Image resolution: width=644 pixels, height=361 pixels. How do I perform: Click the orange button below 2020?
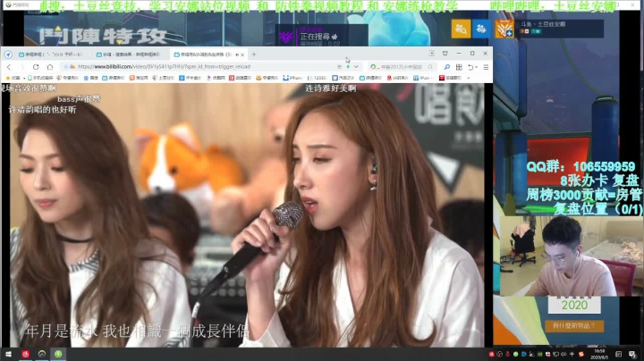(574, 326)
